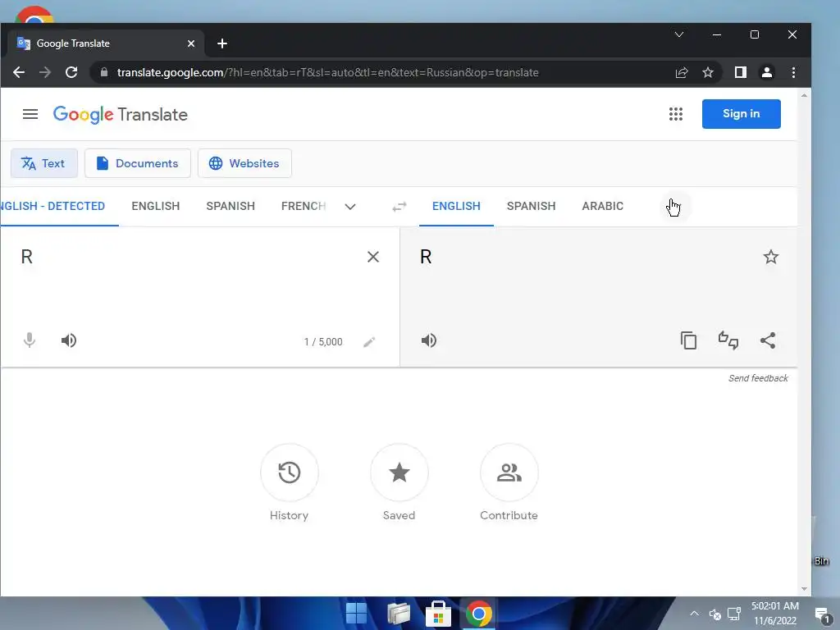Open the Chrome profile menu
This screenshot has height=630, width=840.
pos(767,72)
